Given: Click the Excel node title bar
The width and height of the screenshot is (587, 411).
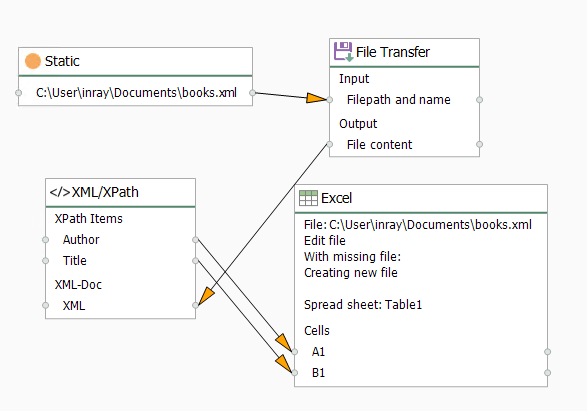Looking at the screenshot, I should (421, 198).
